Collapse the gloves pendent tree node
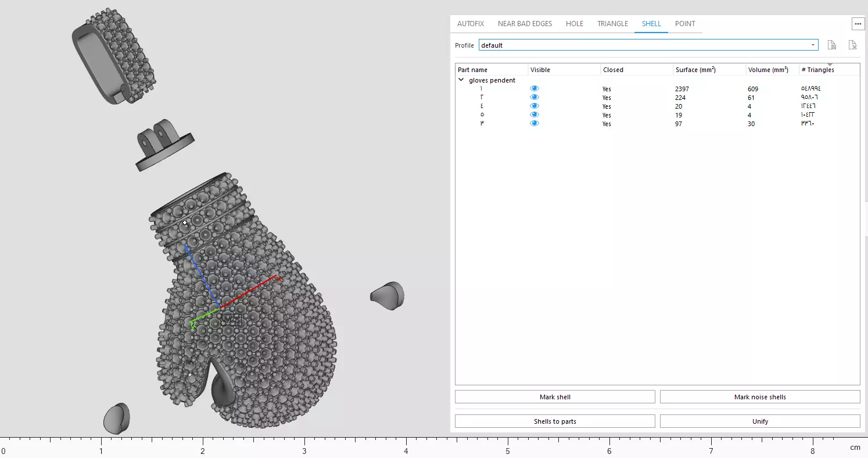This screenshot has height=458, width=868. pos(461,80)
